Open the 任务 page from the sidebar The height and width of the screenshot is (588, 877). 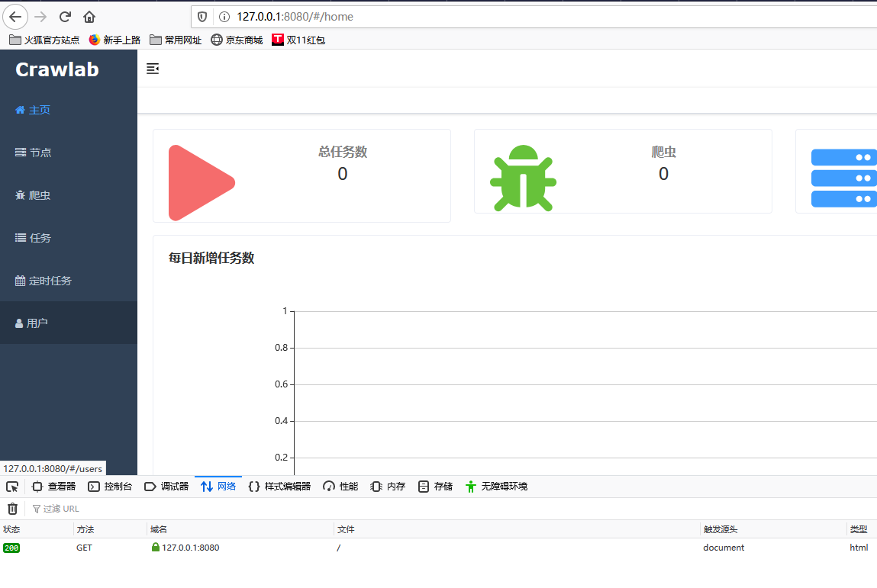[x=40, y=237]
